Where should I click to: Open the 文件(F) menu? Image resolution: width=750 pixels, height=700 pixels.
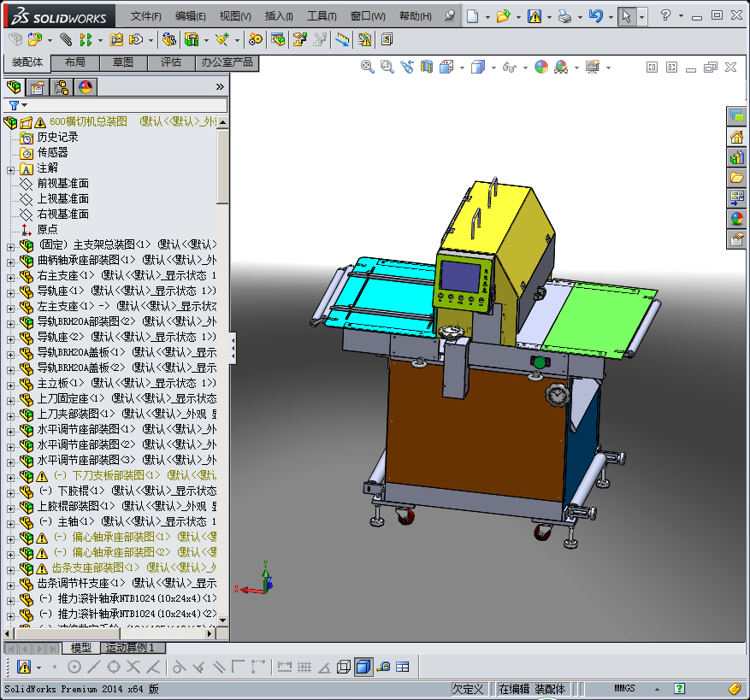point(146,16)
